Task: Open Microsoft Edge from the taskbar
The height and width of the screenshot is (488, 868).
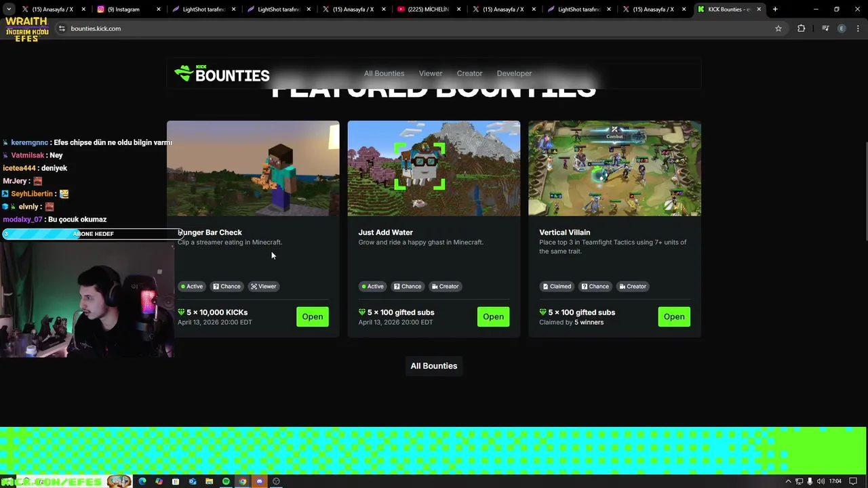Action: pyautogui.click(x=142, y=481)
